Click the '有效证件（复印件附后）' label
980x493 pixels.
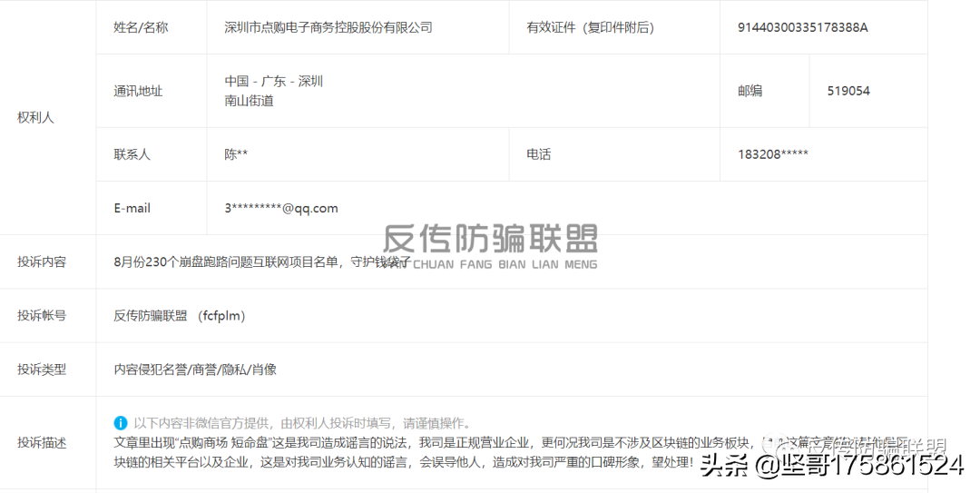(590, 27)
